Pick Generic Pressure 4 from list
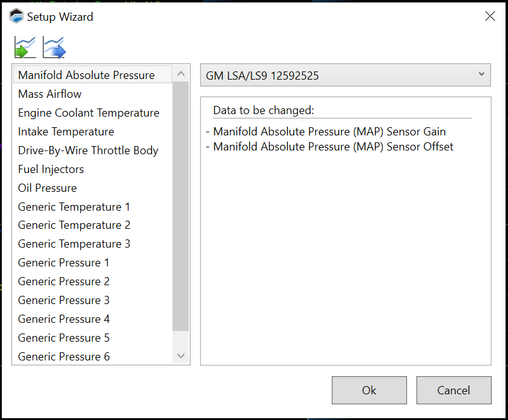 pyautogui.click(x=64, y=319)
